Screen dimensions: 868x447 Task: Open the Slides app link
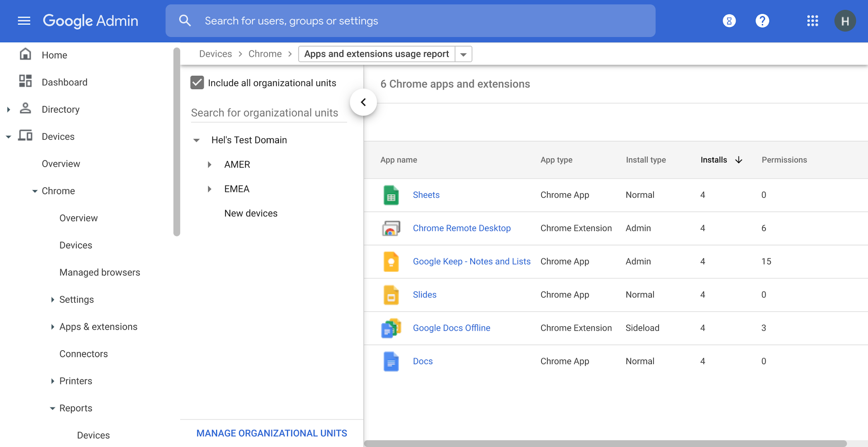pyautogui.click(x=424, y=294)
